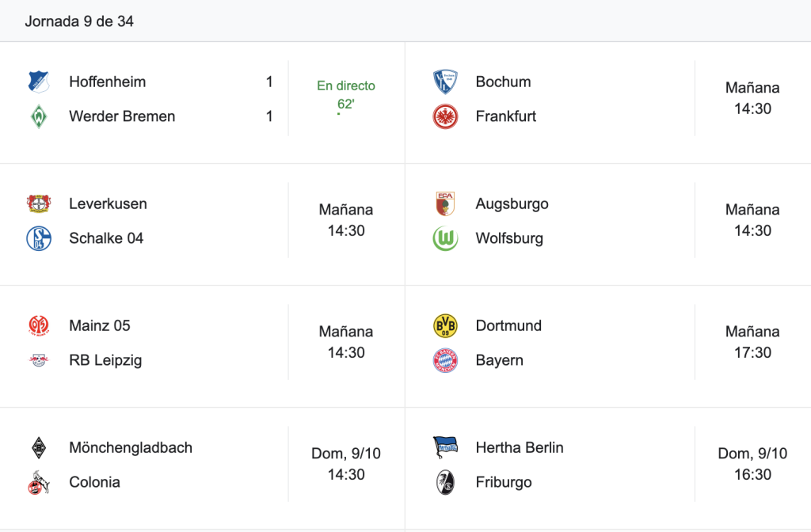The height and width of the screenshot is (532, 811).
Task: Click the Bayer Leverkusen logo
Action: coord(39,203)
